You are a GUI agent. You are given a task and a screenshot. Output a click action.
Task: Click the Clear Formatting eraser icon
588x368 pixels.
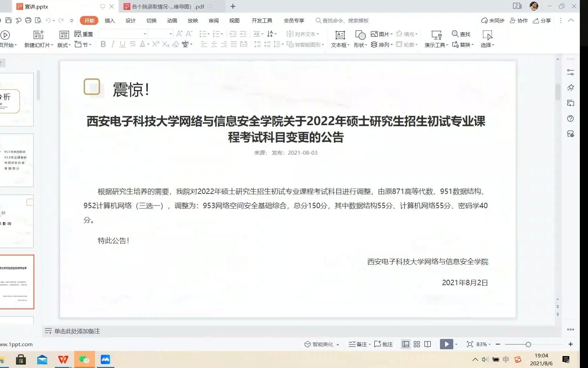coord(176,44)
